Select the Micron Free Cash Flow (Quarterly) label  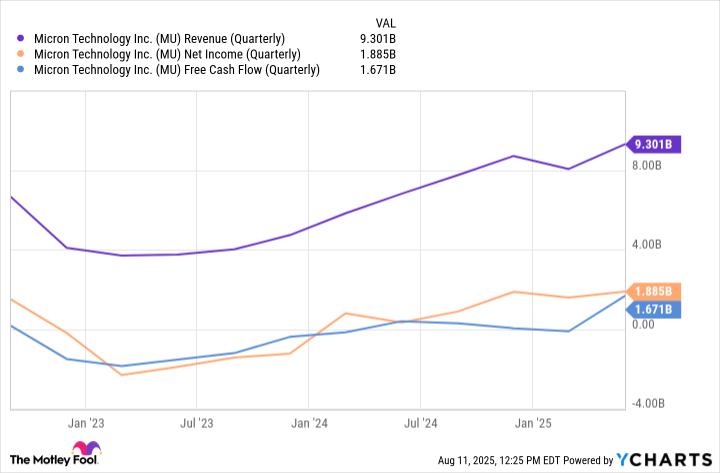(x=177, y=70)
